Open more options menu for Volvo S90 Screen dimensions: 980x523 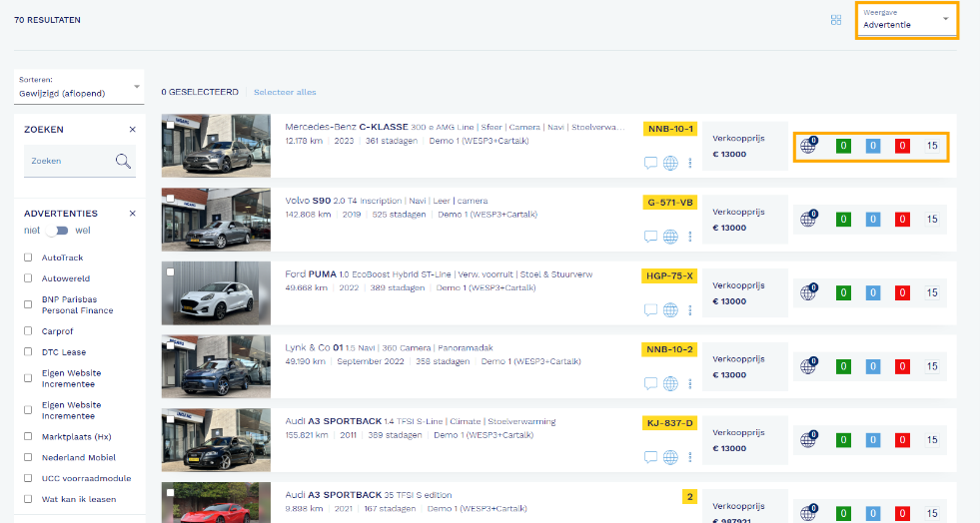click(690, 237)
